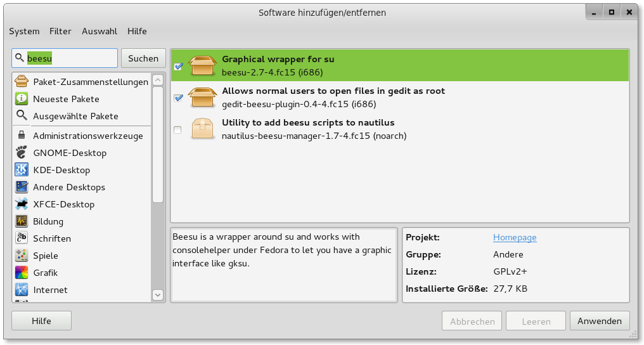Open the Hilfe menu in menu bar

[x=137, y=31]
